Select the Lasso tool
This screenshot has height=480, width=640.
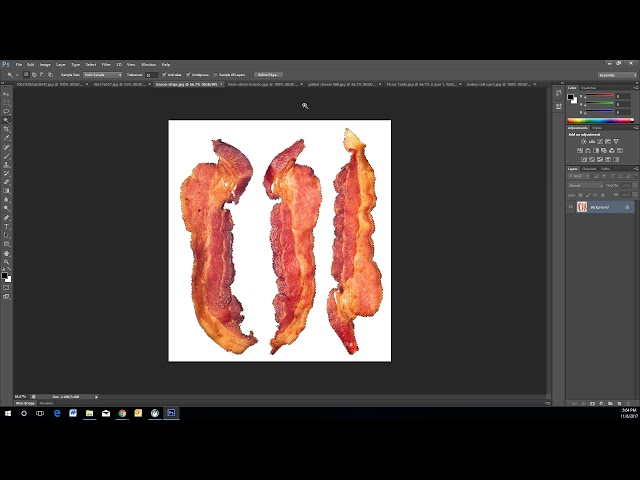pos(6,111)
